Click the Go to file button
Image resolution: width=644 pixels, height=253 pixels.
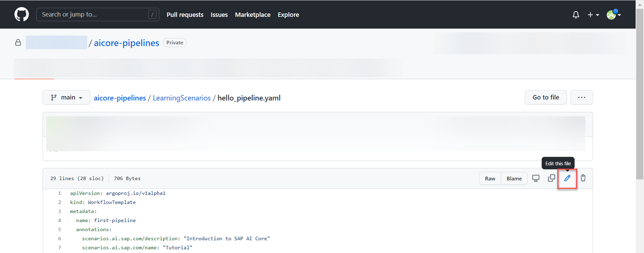point(546,97)
